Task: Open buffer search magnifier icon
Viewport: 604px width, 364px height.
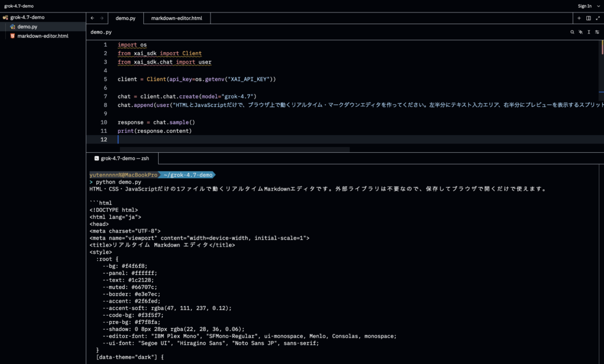Action: click(572, 32)
